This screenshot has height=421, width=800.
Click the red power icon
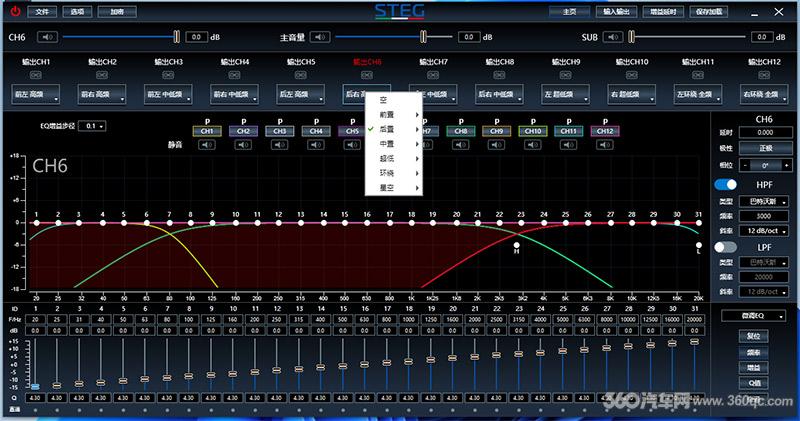pos(15,11)
